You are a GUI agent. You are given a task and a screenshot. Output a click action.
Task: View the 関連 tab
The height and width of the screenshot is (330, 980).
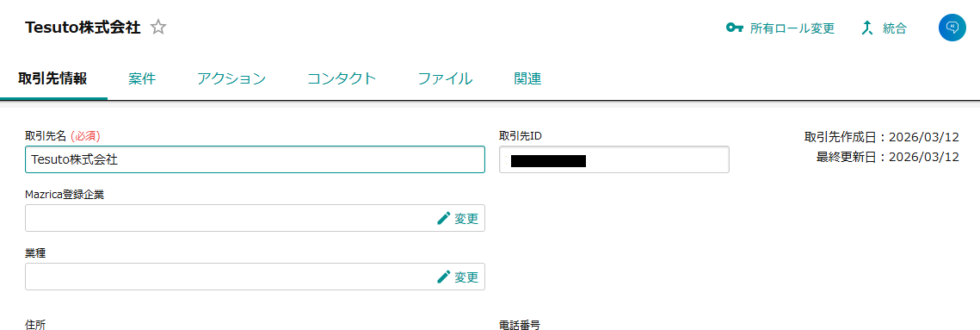[x=527, y=79]
